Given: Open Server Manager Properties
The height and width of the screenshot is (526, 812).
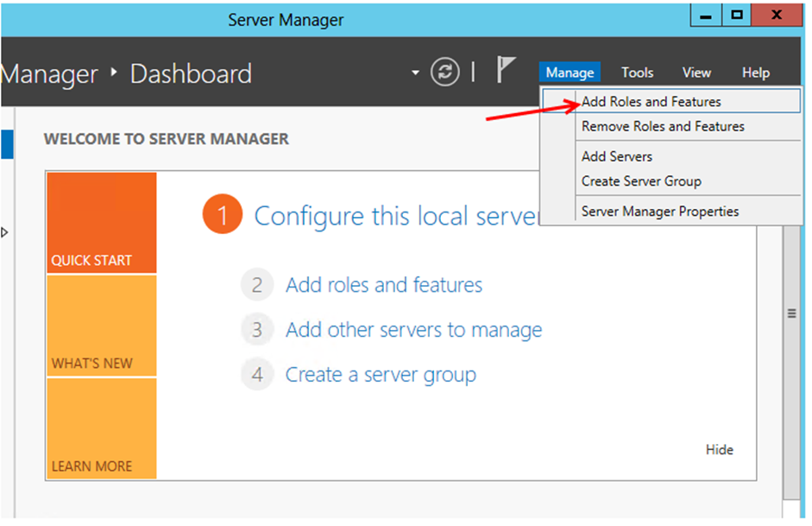Looking at the screenshot, I should [x=671, y=212].
